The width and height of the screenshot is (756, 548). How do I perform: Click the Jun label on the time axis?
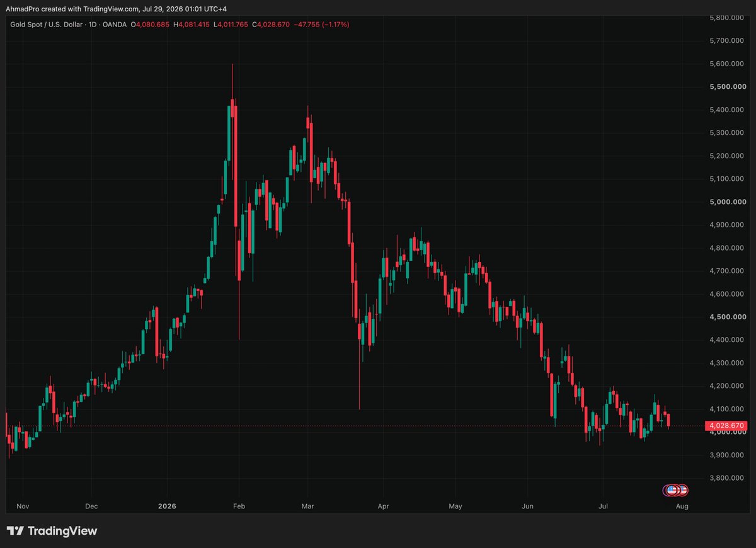[x=528, y=506]
